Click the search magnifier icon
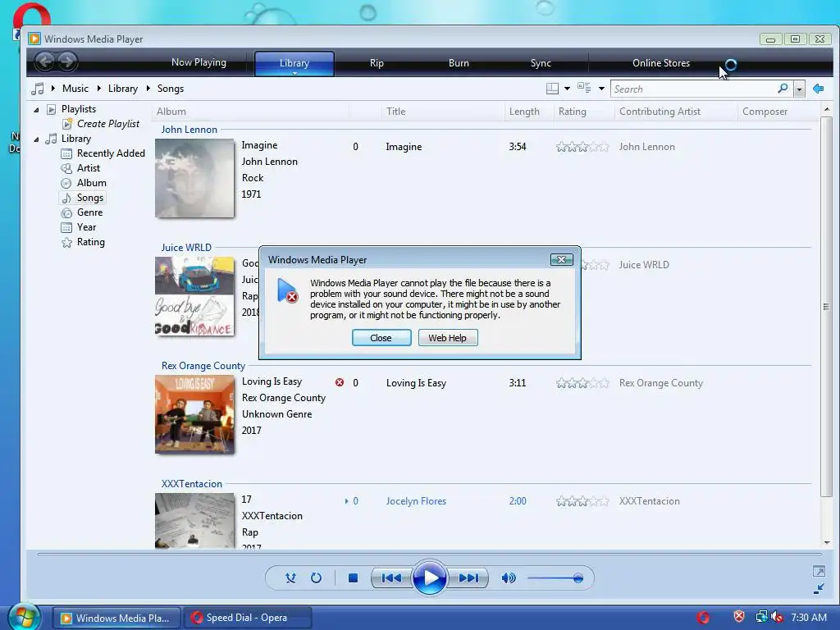This screenshot has width=840, height=630. [x=783, y=89]
